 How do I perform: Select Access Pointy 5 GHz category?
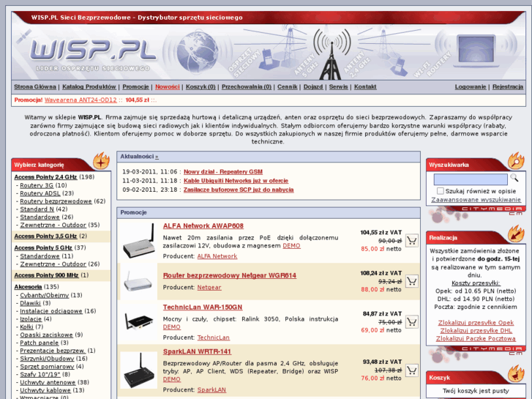43,248
